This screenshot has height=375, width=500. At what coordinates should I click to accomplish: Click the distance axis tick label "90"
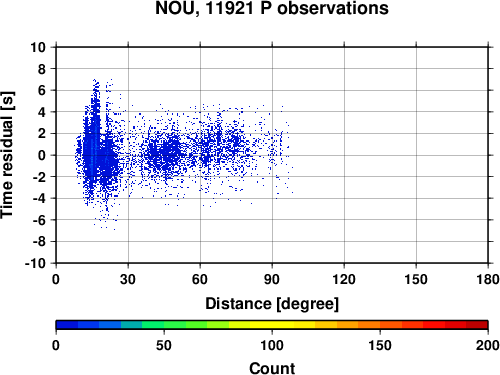pyautogui.click(x=272, y=279)
